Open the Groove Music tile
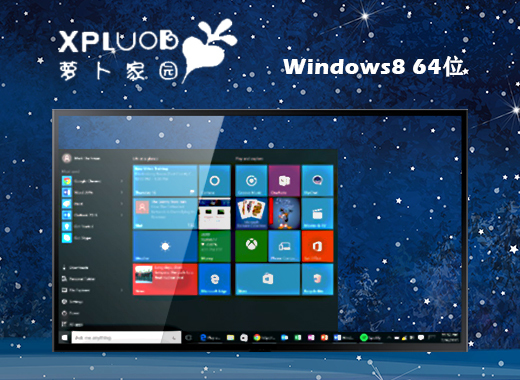The image size is (520, 380). [251, 180]
